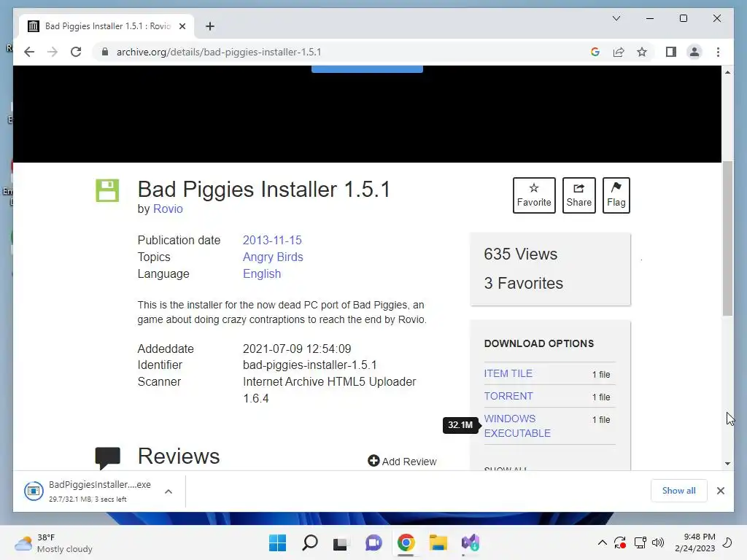Image resolution: width=747 pixels, height=560 pixels.
Task: Click the Chrome taskbar icon
Action: click(406, 542)
